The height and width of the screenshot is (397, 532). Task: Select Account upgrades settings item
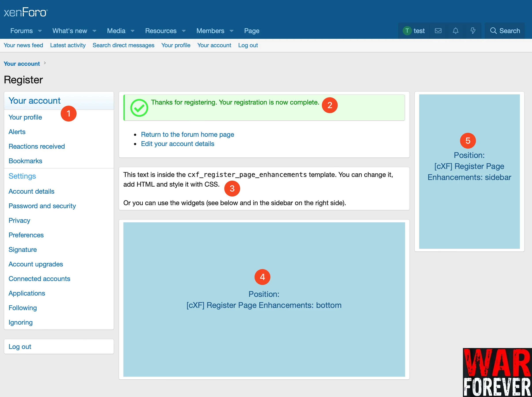(36, 264)
